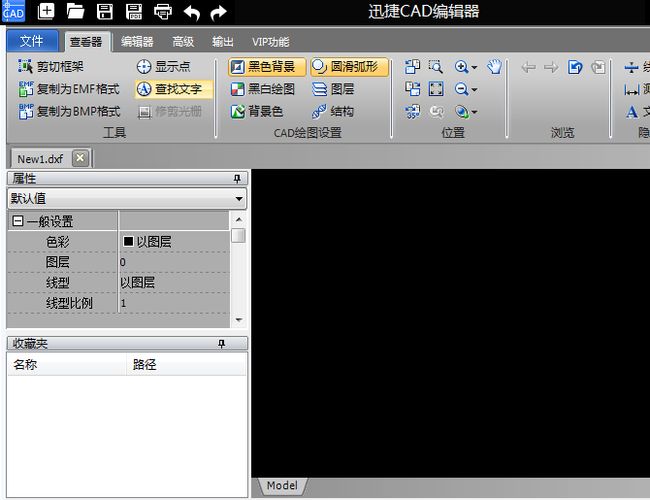650x500 pixels.
Task: Click the properties scrollbar down arrow
Action: [x=238, y=320]
